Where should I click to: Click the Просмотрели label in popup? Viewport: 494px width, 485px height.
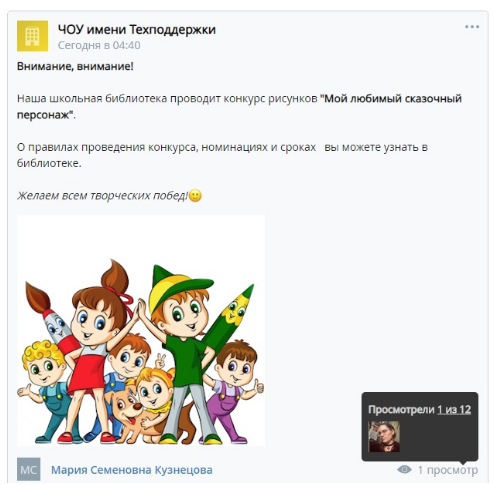(x=401, y=410)
